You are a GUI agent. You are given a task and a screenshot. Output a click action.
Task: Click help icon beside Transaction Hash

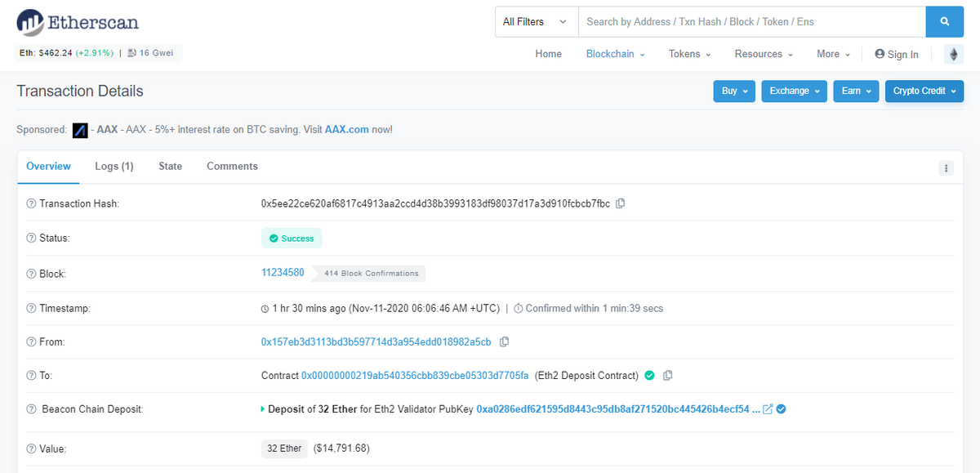pyautogui.click(x=31, y=203)
